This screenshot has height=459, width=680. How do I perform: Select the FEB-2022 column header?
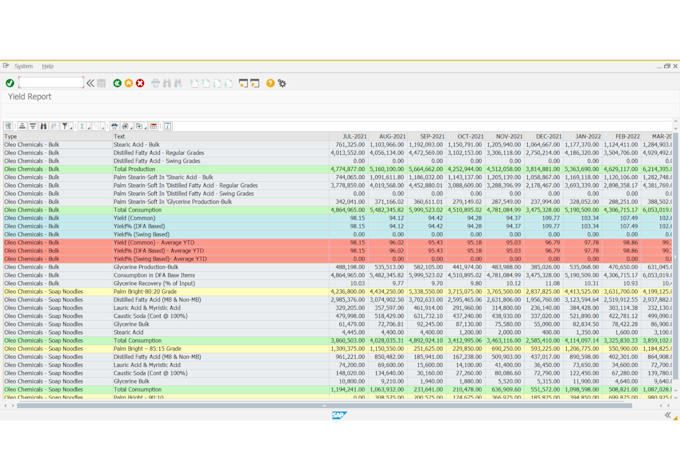pos(621,136)
